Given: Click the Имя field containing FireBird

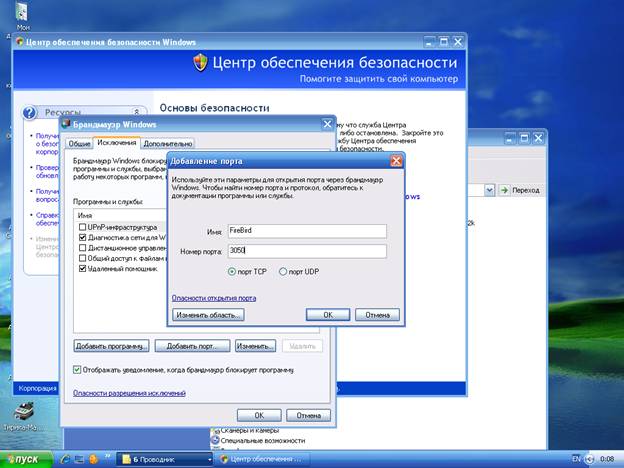Looking at the screenshot, I should click(307, 231).
